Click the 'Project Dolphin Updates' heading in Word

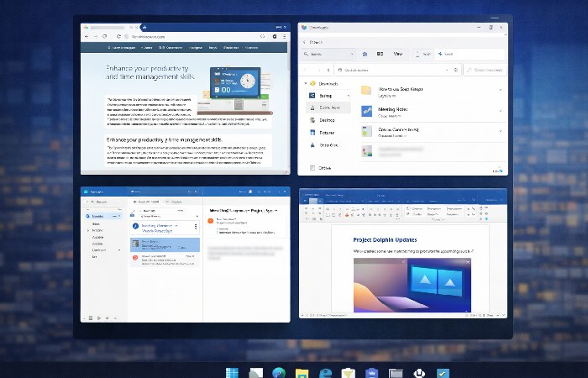(x=385, y=239)
